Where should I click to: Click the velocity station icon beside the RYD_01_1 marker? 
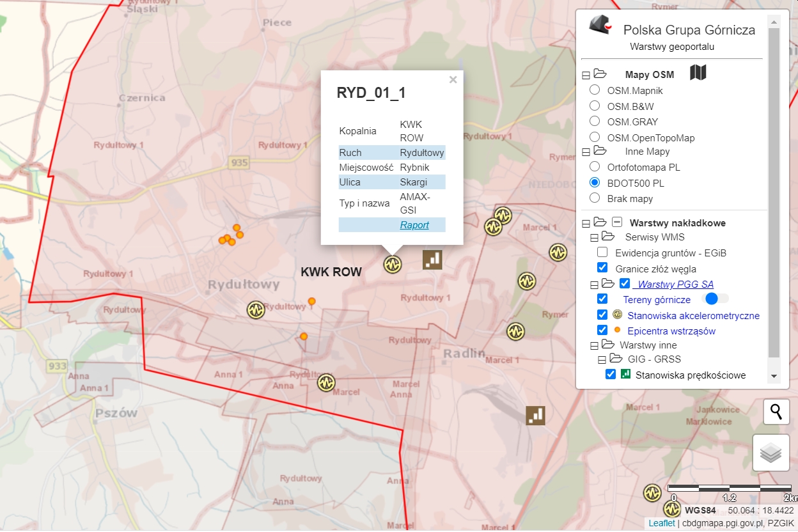click(x=432, y=260)
